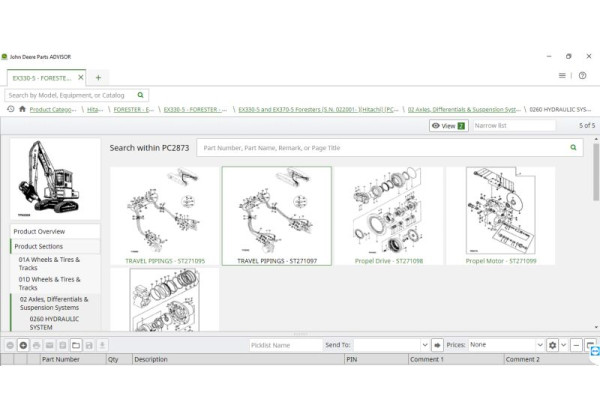Viewport: 600px width, 419px height.
Task: Click the add plus icon in picklist toolbar
Action: click(x=23, y=345)
